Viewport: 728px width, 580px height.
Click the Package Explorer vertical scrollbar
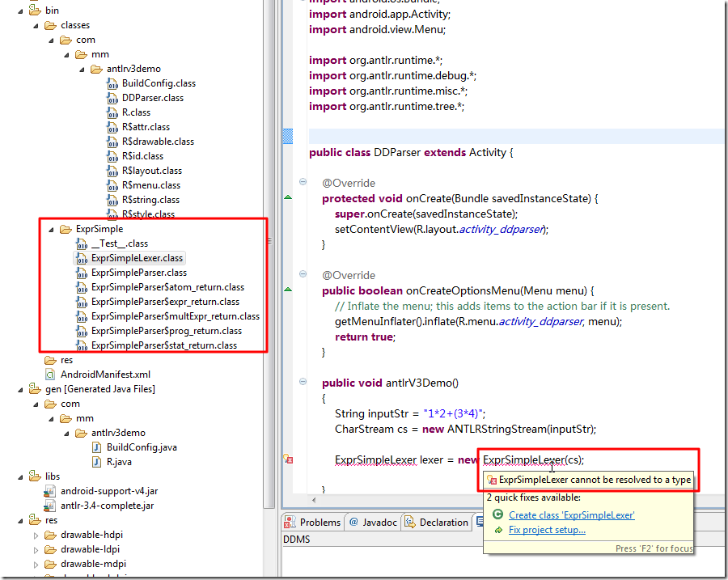(x=269, y=253)
